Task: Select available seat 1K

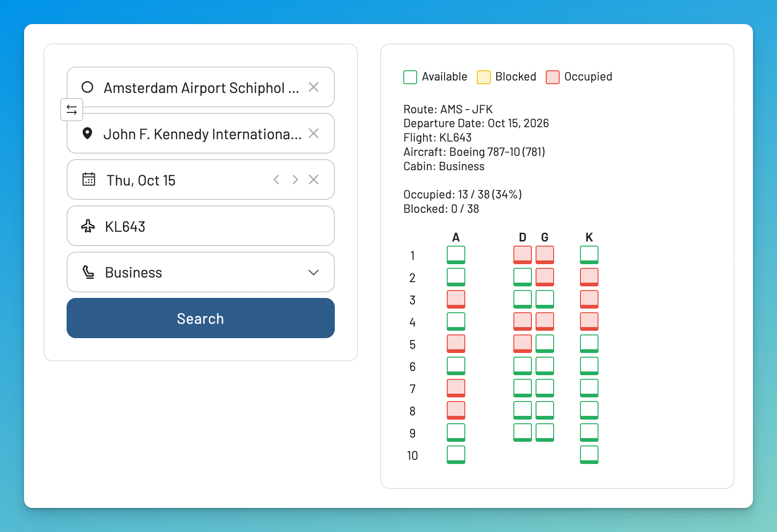Action: tap(589, 255)
